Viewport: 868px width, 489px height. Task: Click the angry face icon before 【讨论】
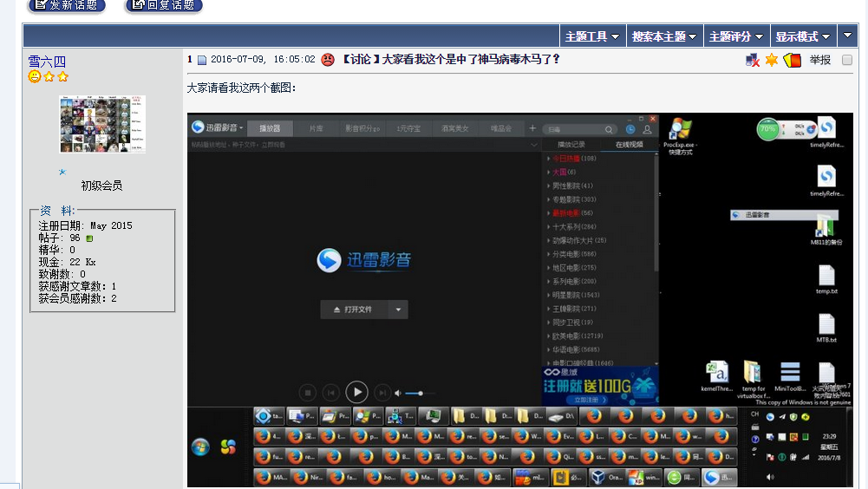(x=328, y=59)
